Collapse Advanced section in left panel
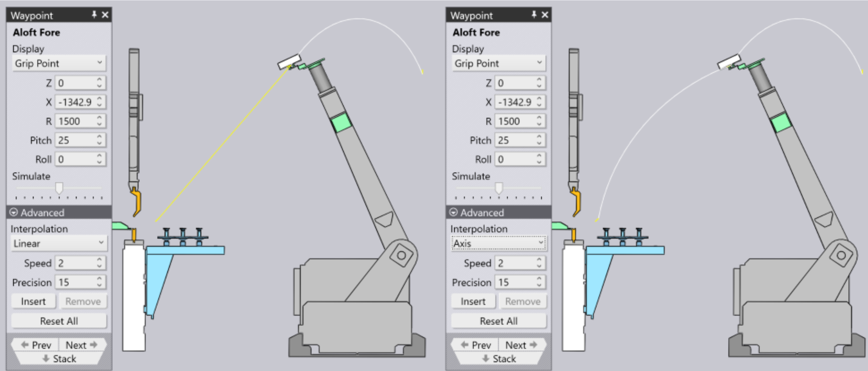Image resolution: width=868 pixels, height=371 pixels. 14,212
